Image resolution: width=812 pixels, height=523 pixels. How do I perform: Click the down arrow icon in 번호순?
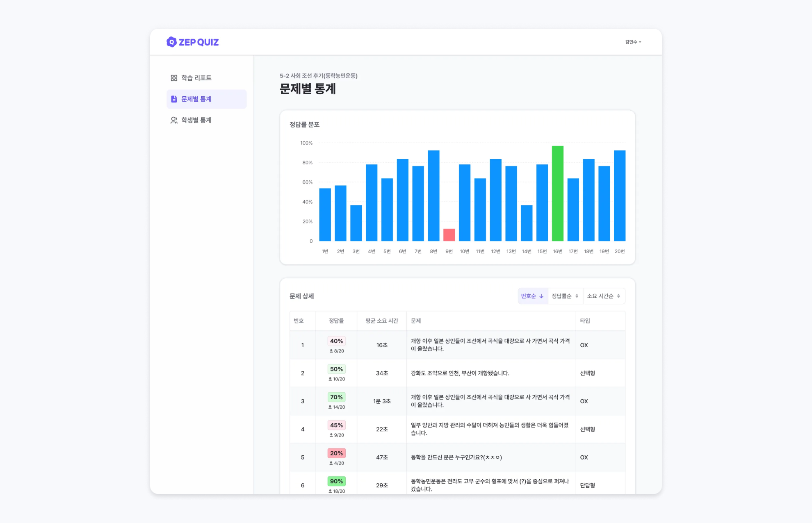tap(541, 296)
